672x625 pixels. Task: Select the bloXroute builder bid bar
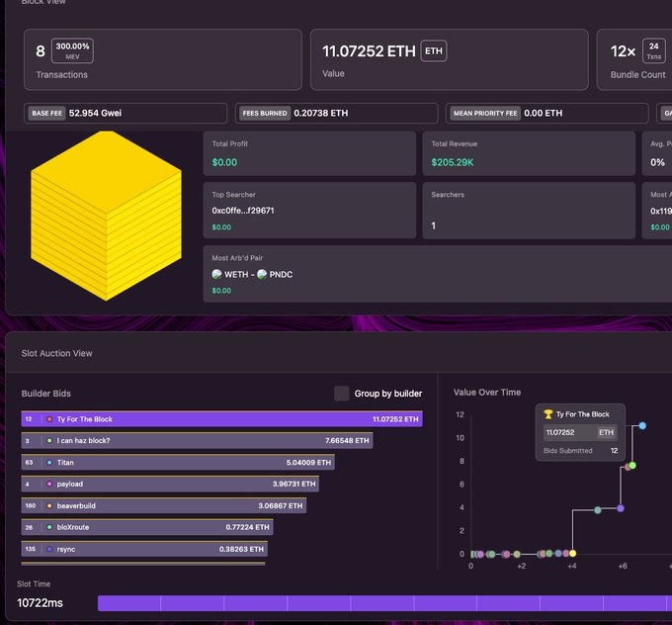tap(147, 527)
